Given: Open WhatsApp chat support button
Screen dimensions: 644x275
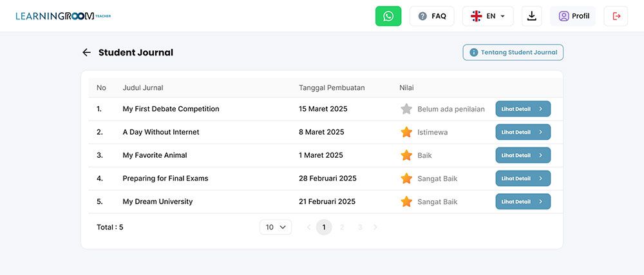Looking at the screenshot, I should 388,16.
